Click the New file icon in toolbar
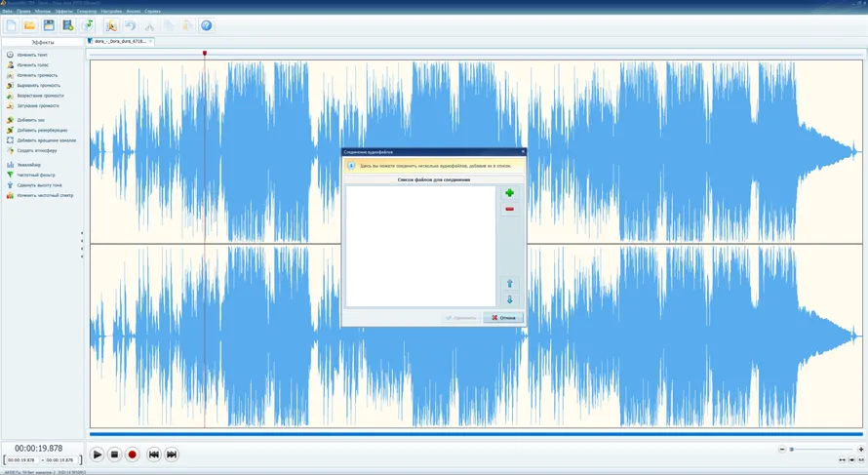Image resolution: width=868 pixels, height=475 pixels. (11, 25)
